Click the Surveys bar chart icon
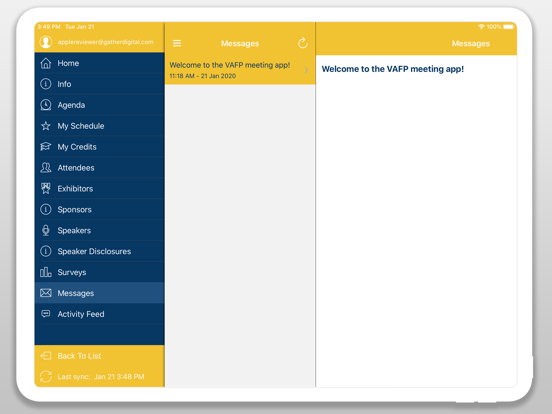Viewport: 552px width, 414px height. point(46,272)
